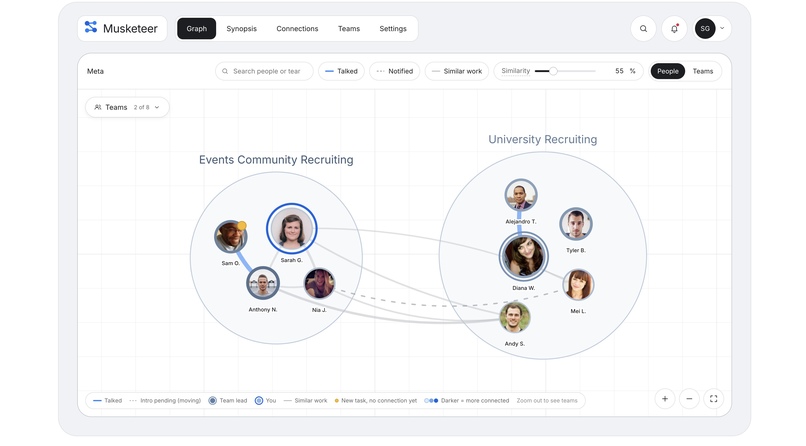This screenshot has height=446, width=806.
Task: Select Tyler B.'s avatar node
Action: [x=576, y=224]
